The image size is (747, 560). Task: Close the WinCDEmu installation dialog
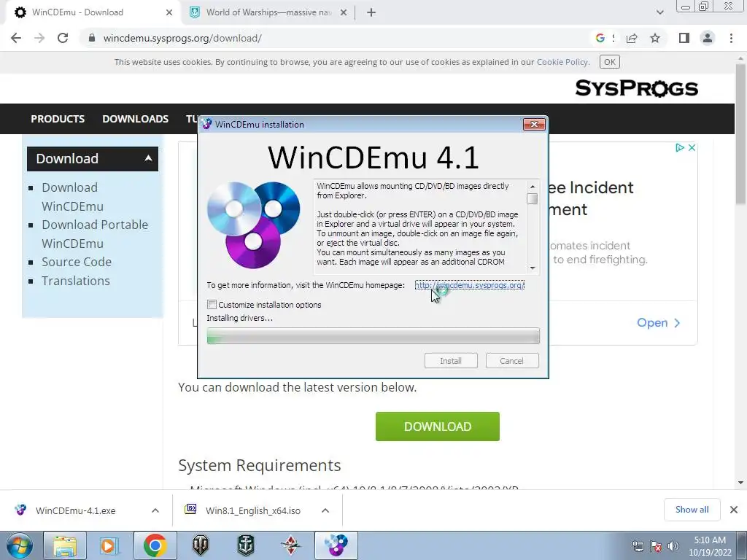pos(534,124)
